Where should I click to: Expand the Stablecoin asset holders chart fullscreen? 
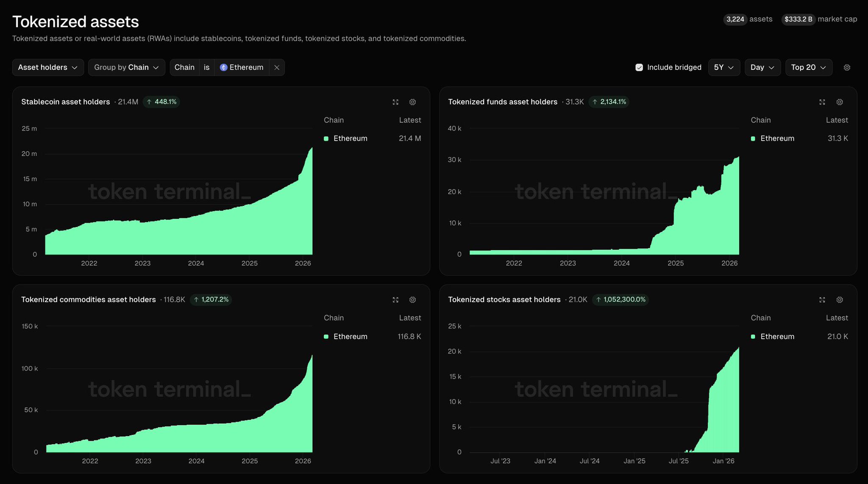[x=395, y=102]
